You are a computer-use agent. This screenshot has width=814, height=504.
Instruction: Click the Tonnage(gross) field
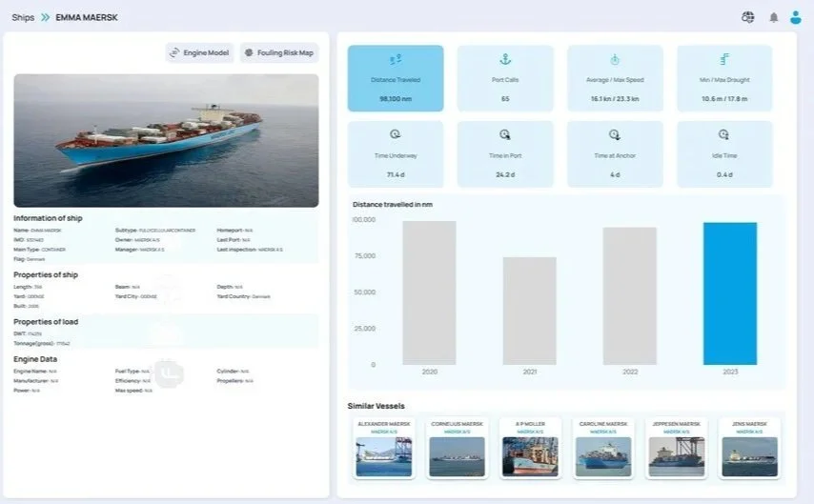pos(42,343)
